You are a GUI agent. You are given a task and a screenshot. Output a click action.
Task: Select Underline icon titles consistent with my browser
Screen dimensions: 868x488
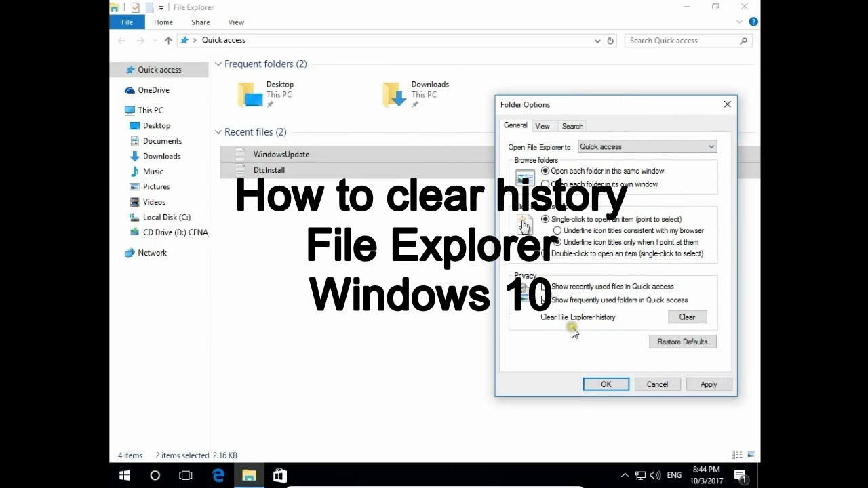557,230
